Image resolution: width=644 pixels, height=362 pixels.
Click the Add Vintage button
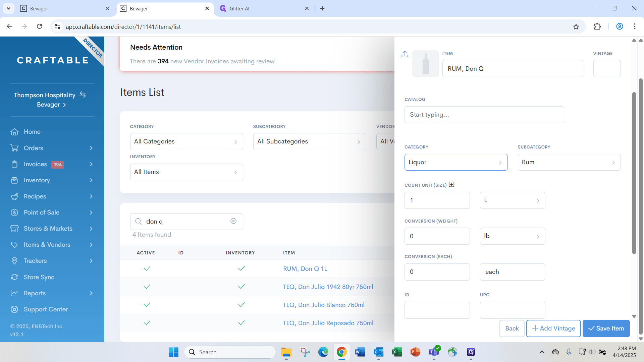[553, 328]
